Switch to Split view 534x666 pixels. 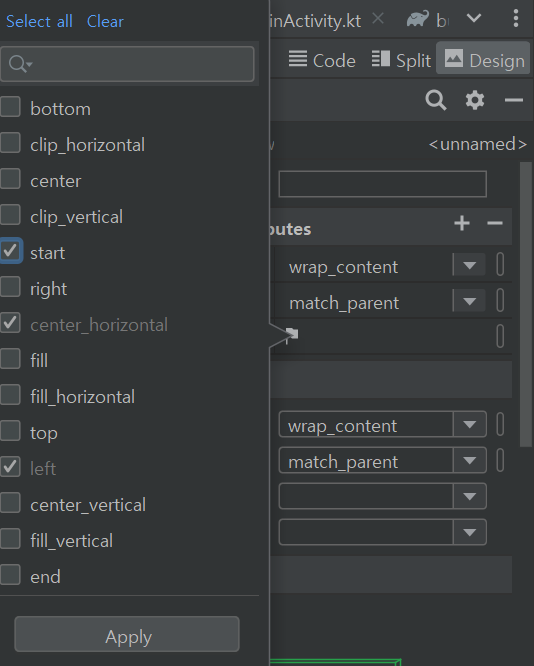point(401,60)
